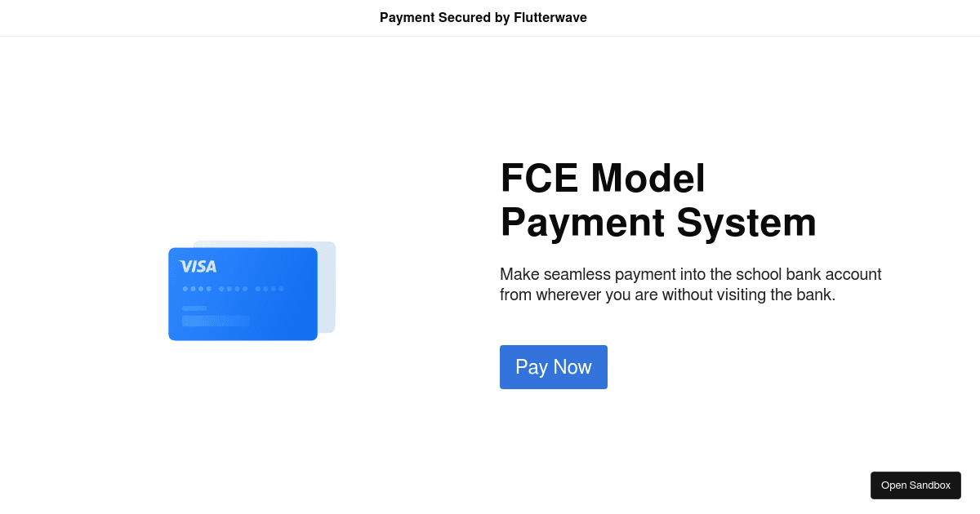
Task: Click the header divider line area
Action: coord(490,35)
